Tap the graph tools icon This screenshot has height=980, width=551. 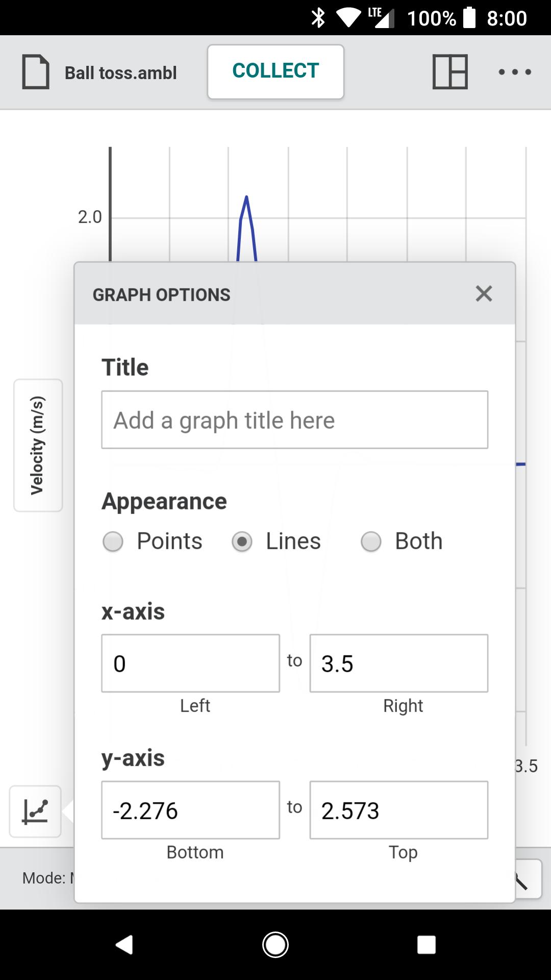pyautogui.click(x=35, y=811)
